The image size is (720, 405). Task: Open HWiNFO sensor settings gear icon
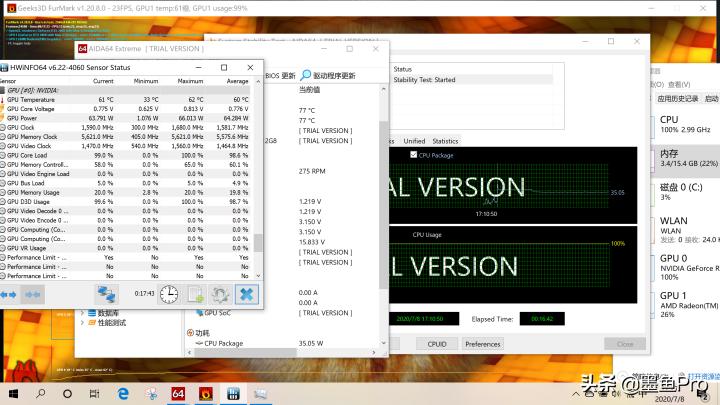220,294
